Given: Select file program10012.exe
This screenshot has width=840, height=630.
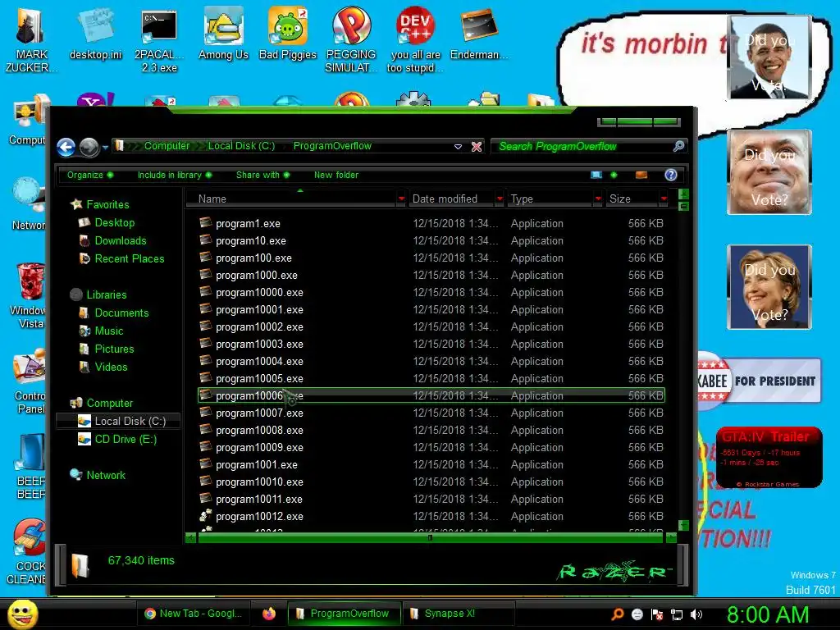Looking at the screenshot, I should (x=431, y=517).
